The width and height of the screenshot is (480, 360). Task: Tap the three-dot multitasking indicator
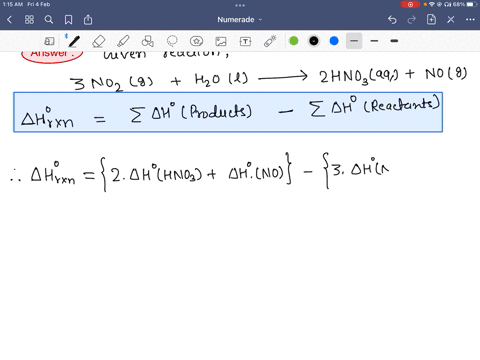[x=240, y=5]
